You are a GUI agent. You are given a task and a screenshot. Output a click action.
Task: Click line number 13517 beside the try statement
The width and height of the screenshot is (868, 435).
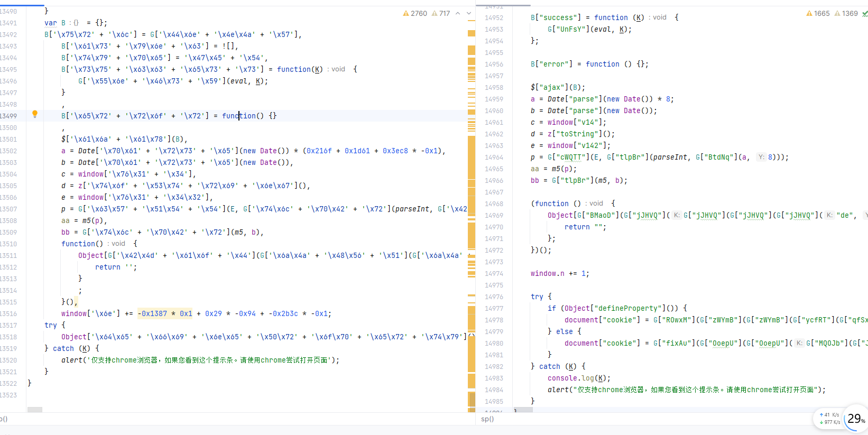(8, 325)
